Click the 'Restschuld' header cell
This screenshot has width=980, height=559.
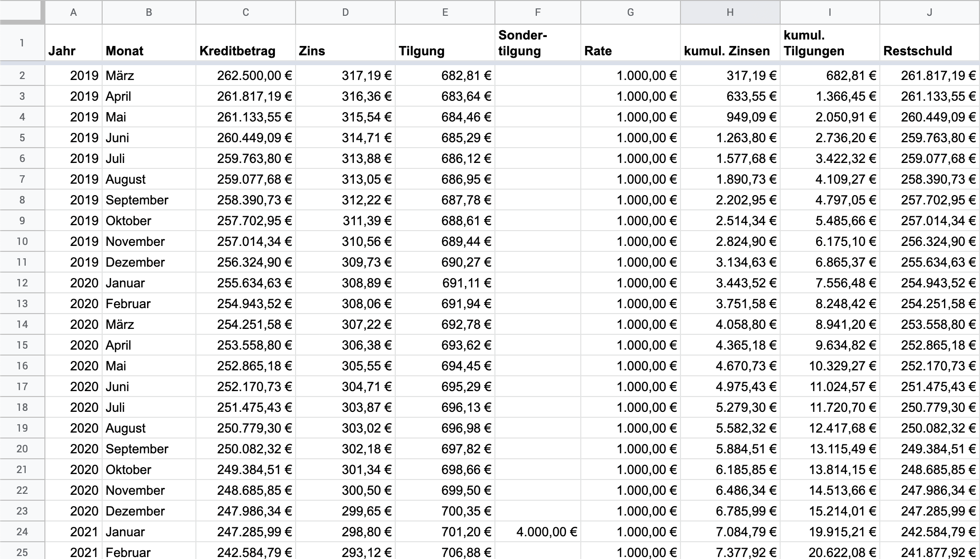point(930,43)
